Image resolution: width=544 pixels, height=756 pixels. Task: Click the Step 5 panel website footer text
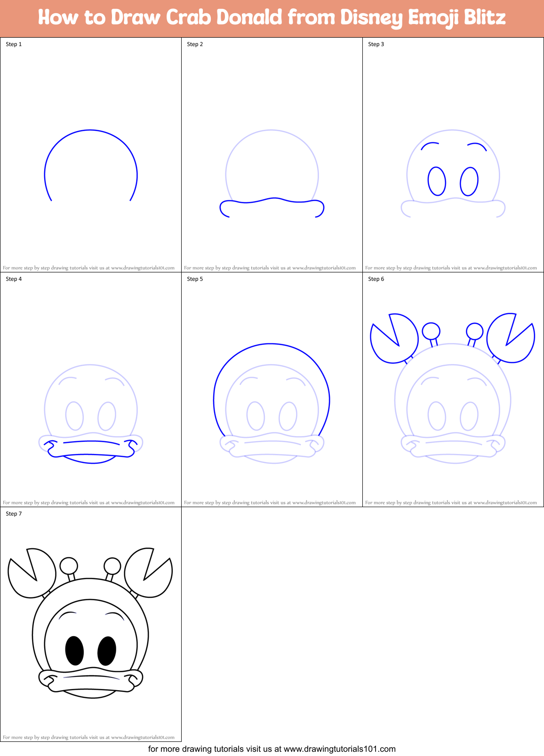[270, 502]
